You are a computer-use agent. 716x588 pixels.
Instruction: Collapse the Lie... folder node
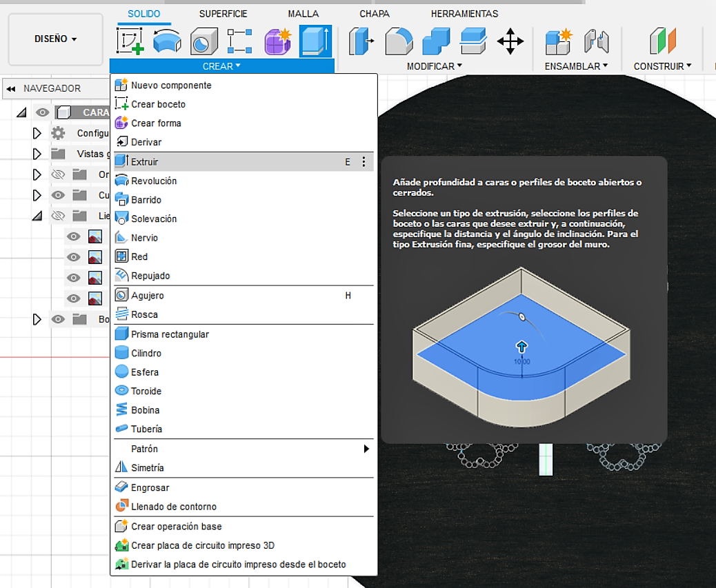pos(37,216)
